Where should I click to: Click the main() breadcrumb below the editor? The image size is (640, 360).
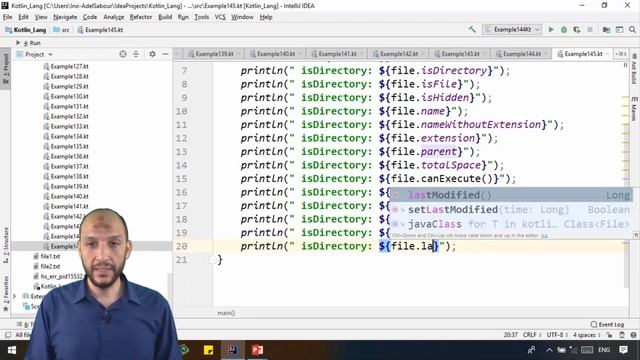click(226, 313)
